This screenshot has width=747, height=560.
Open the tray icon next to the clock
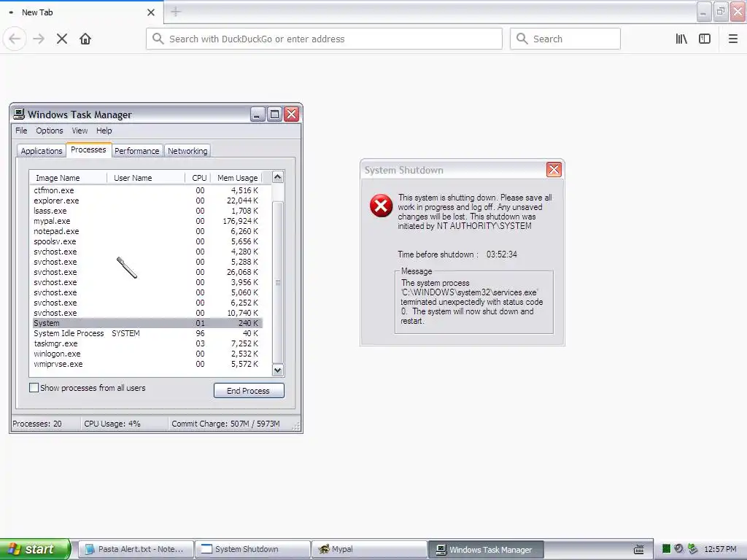click(693, 549)
